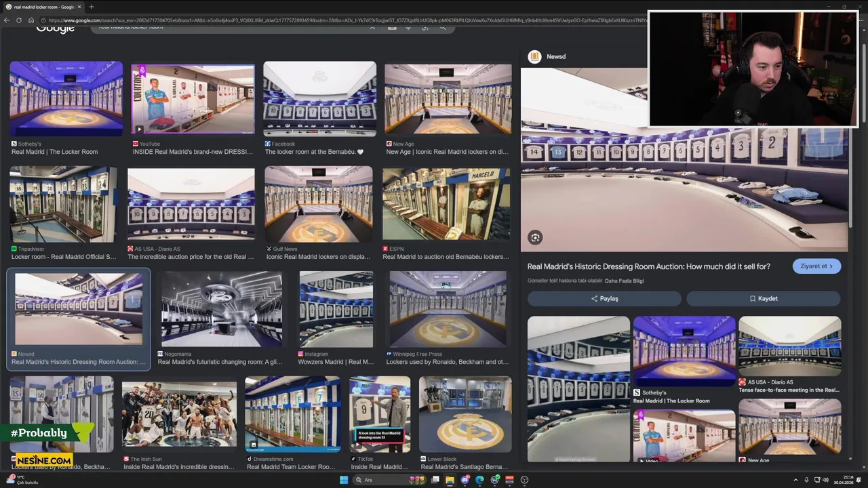Open Sotheby's 'The Locker Room' thumbnail in grid
The image size is (868, 488).
tap(66, 99)
